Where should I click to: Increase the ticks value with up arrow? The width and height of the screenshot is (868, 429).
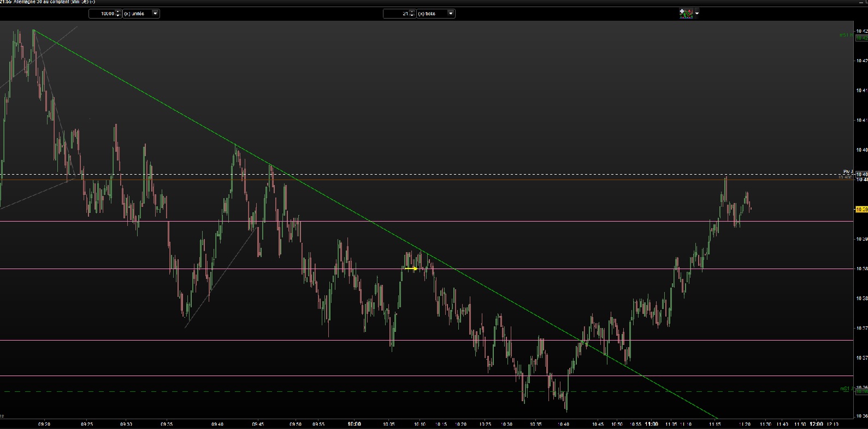click(x=412, y=11)
